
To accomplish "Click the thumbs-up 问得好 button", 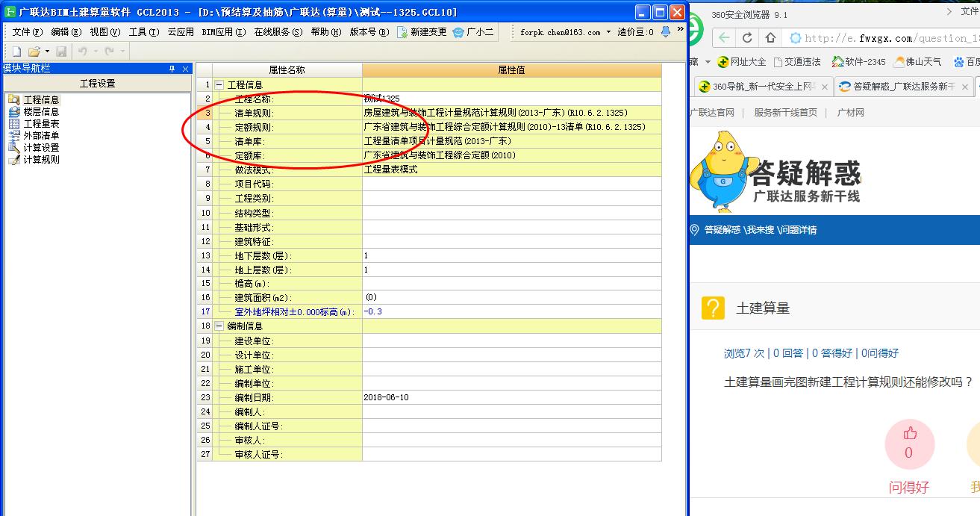I will [x=909, y=444].
